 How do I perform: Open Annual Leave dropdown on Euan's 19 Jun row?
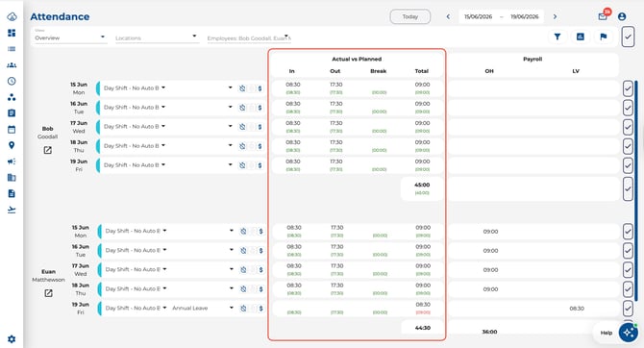202,308
